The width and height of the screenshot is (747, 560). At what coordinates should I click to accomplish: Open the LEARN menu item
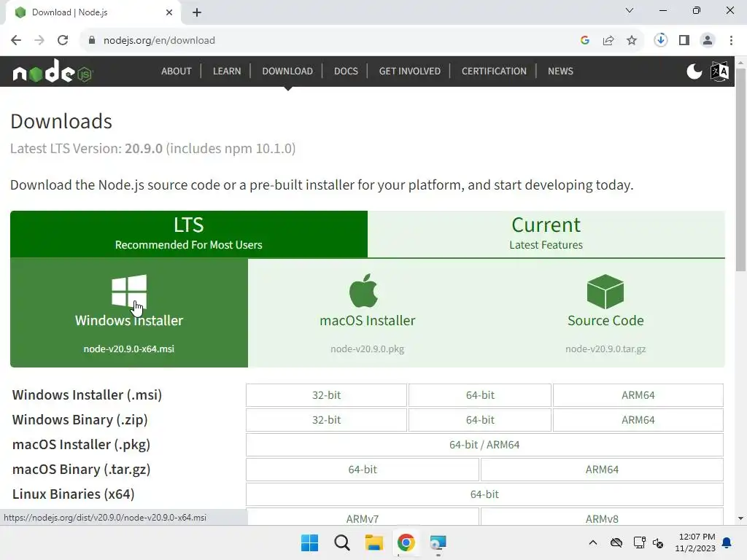tap(227, 71)
